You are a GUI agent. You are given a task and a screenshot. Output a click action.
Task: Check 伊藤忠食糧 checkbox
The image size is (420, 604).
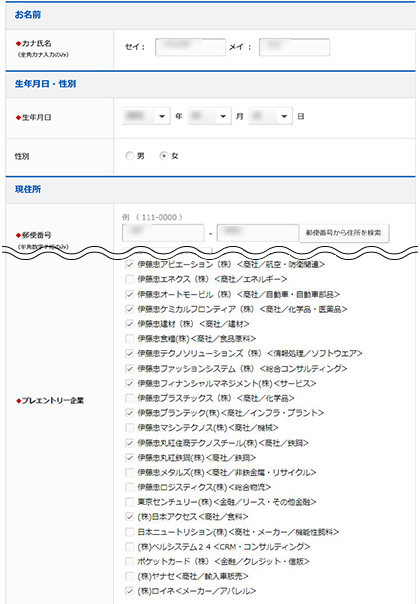pos(130,339)
